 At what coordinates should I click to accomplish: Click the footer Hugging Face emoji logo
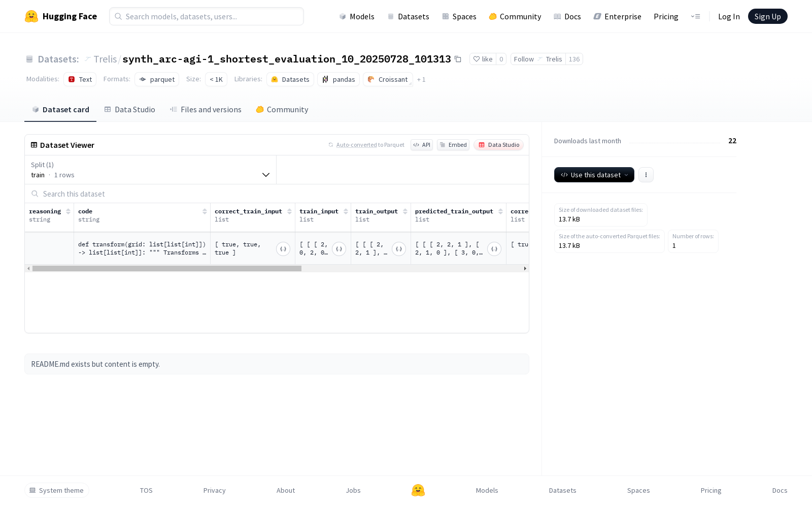pos(418,490)
